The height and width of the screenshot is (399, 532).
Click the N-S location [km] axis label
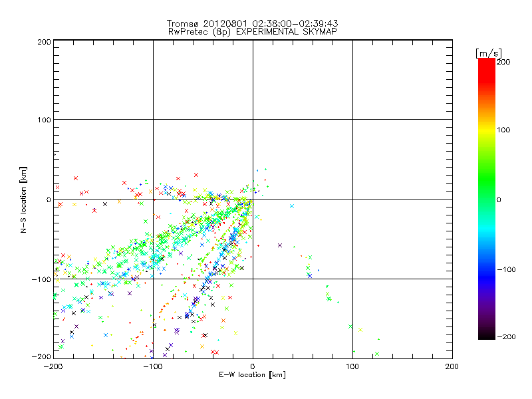[x=23, y=200]
